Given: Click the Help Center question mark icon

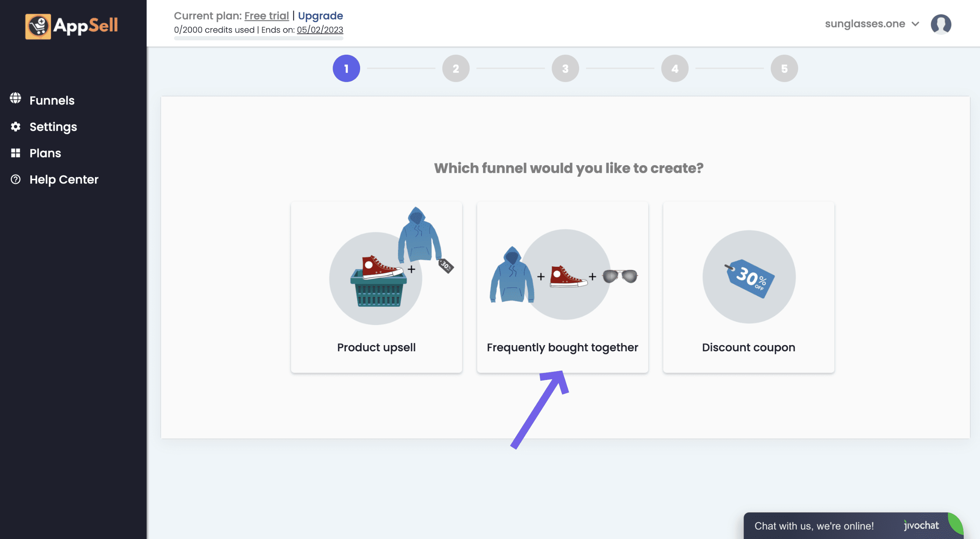Looking at the screenshot, I should [x=16, y=180].
